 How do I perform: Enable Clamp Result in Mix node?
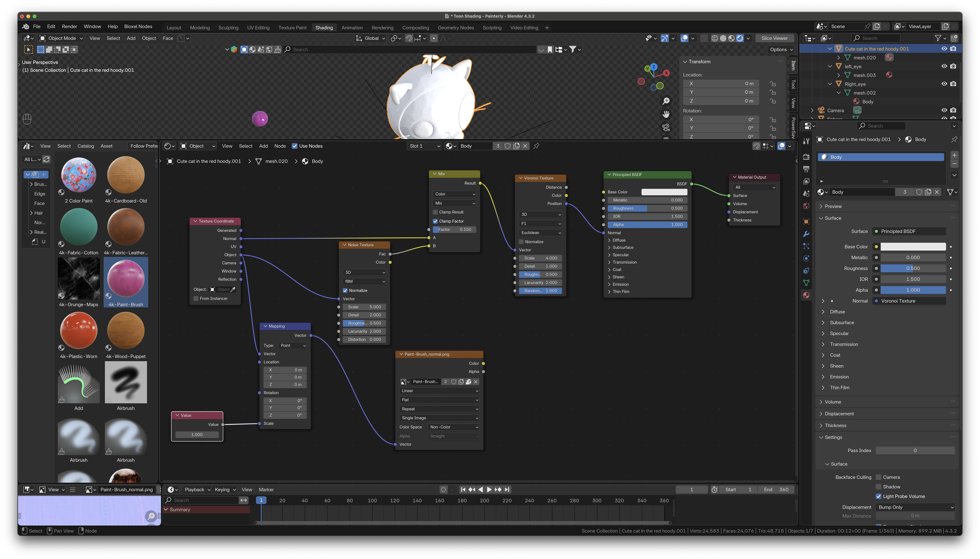click(435, 212)
